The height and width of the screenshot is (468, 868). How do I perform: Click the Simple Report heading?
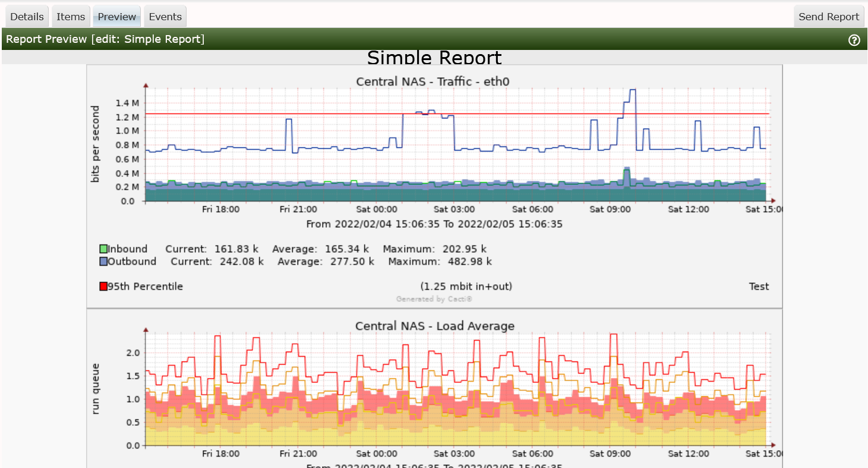[434, 58]
